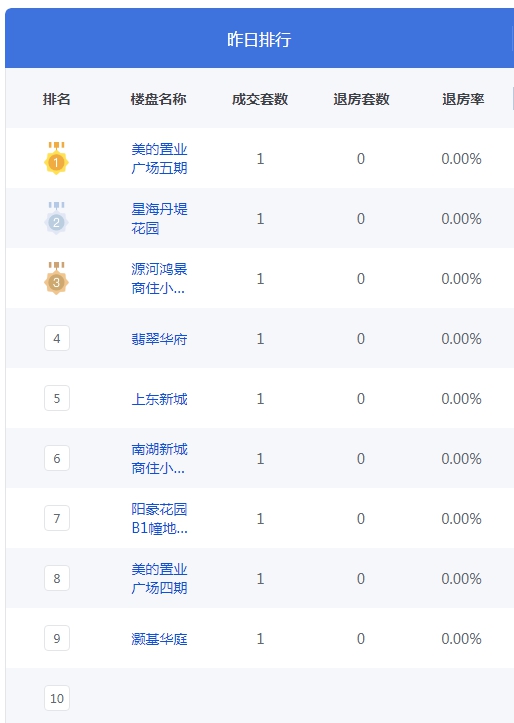The image size is (514, 723).
Task: Click the 成交套数 column header
Action: (260, 99)
